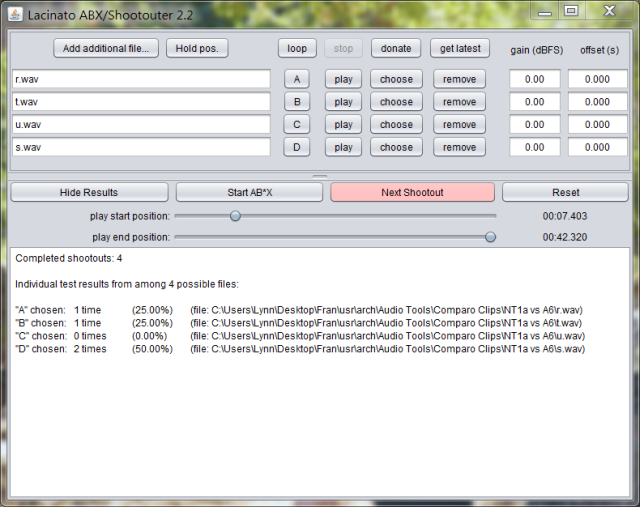Screen dimensions: 640x507
Task: Remove the r.wav file row
Action: [x=459, y=79]
